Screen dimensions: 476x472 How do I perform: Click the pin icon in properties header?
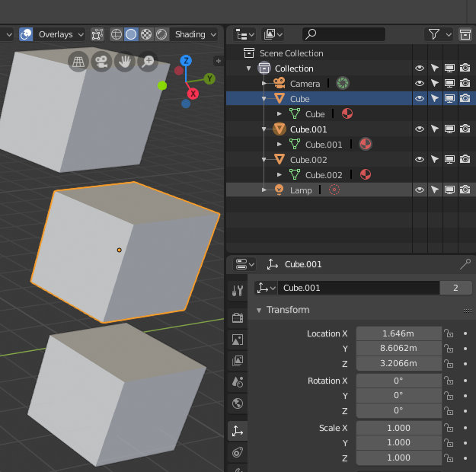(x=465, y=264)
